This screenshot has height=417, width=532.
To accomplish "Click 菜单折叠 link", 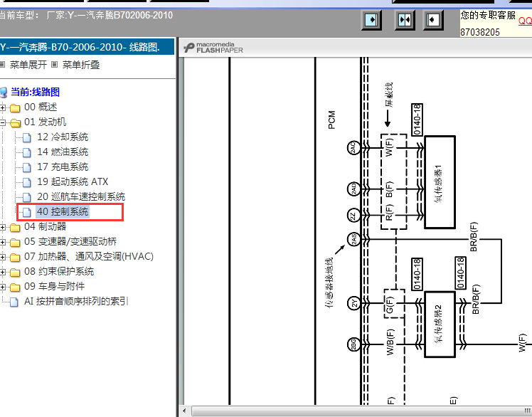I will [x=81, y=65].
